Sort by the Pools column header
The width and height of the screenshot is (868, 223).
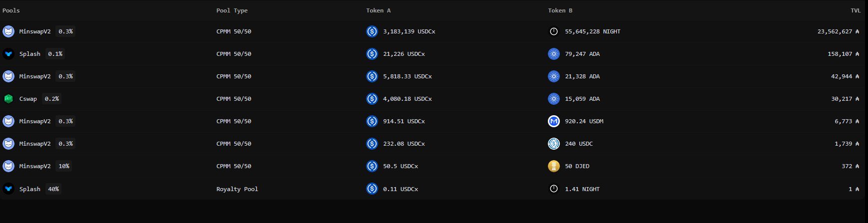11,10
